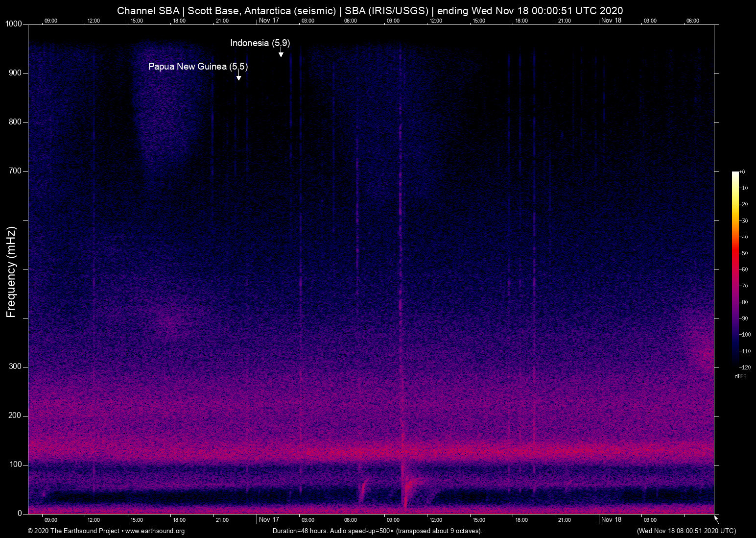The image size is (756, 538).
Task: Select the Indonesia (5.9) earthquake label
Action: click(x=260, y=43)
